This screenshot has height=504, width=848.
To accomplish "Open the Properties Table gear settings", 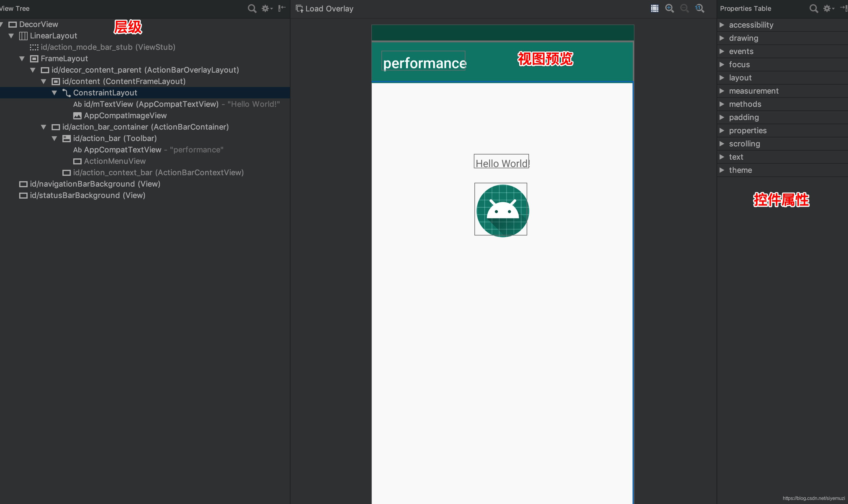I will (828, 8).
